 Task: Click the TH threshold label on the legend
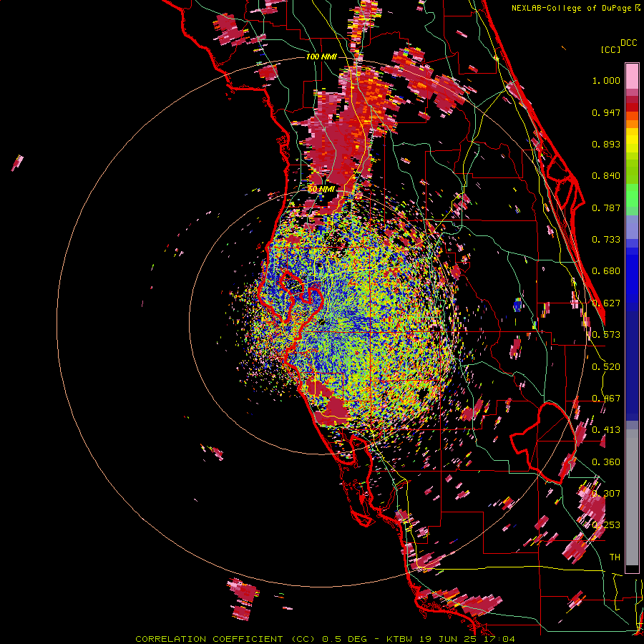coord(615,557)
